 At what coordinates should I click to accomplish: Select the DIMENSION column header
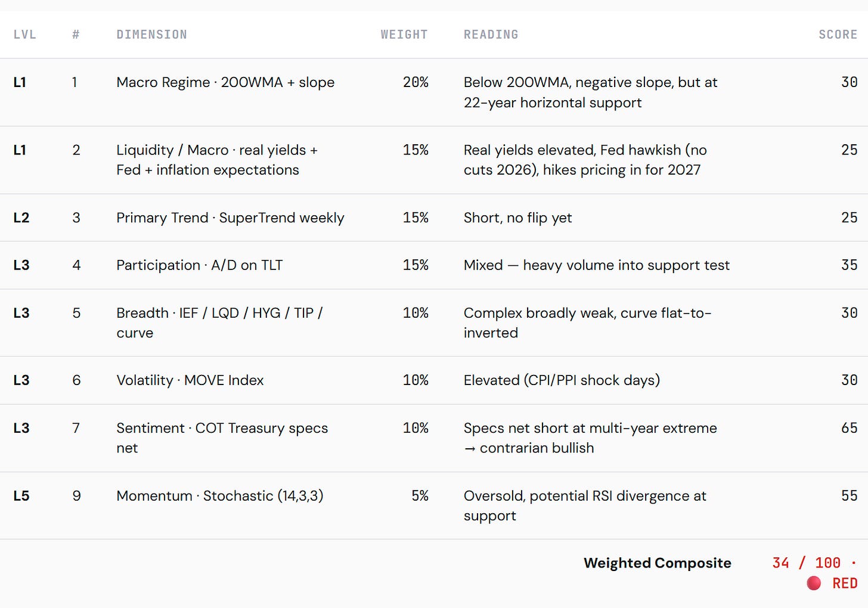(151, 35)
